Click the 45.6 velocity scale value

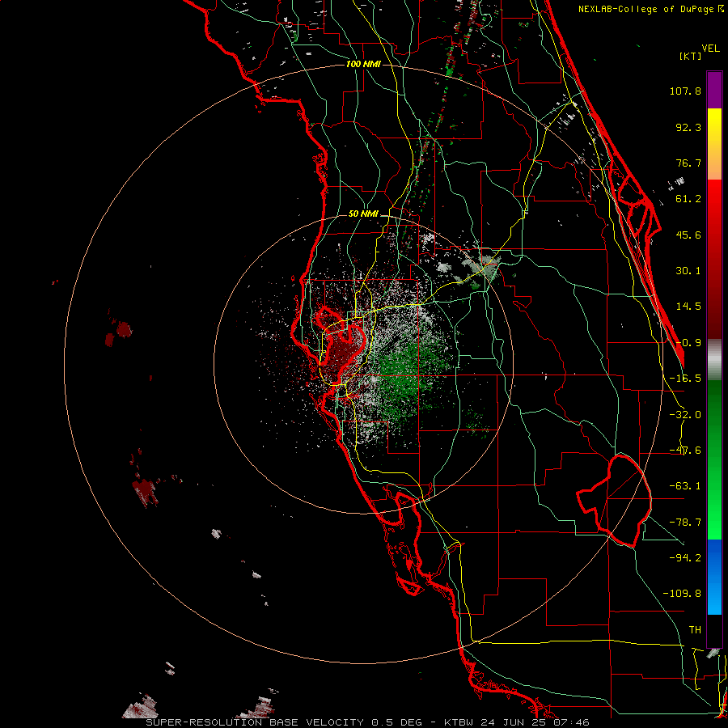(x=688, y=235)
